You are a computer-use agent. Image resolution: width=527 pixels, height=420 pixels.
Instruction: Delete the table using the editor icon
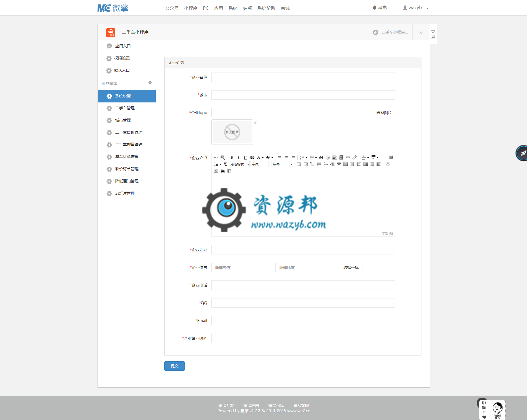click(306, 164)
